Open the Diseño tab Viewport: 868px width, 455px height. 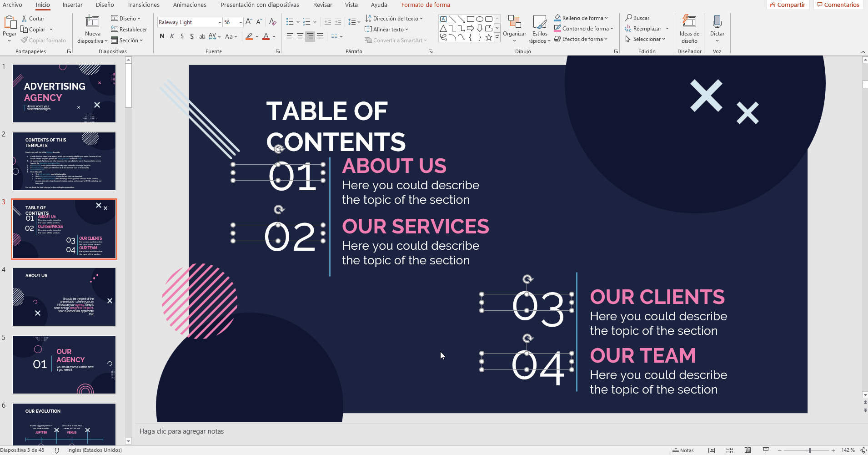tap(105, 5)
